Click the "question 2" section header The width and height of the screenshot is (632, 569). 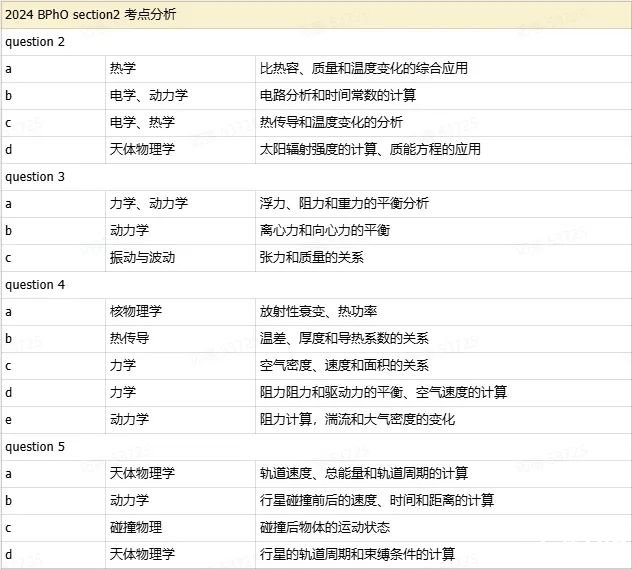click(x=316, y=42)
